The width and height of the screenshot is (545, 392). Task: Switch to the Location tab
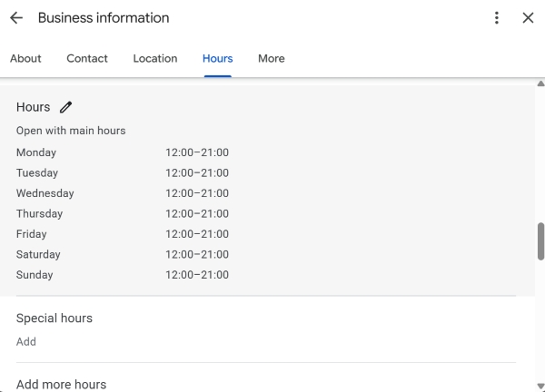(155, 58)
